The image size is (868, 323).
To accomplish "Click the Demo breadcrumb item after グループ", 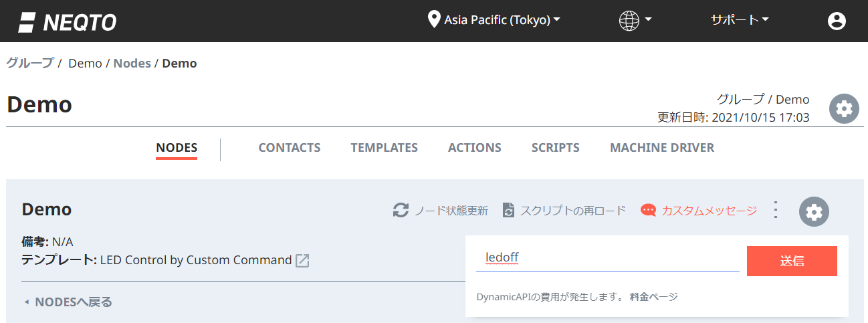I will tap(85, 64).
